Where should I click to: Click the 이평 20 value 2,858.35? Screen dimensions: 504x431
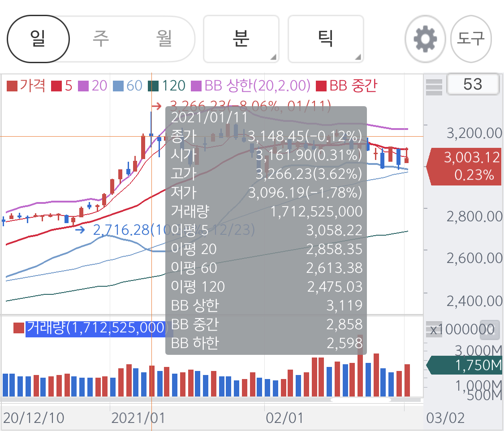point(334,249)
